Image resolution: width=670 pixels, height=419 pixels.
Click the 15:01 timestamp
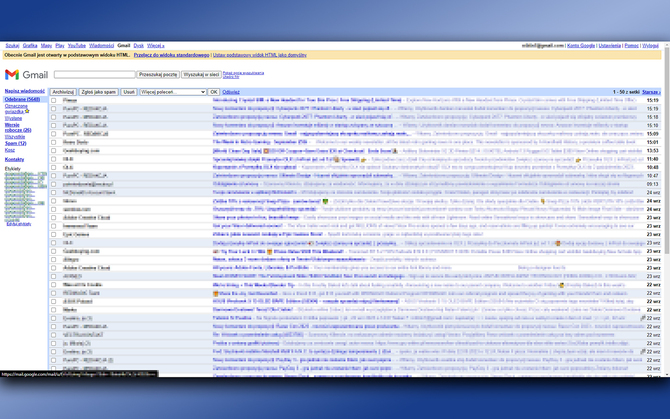pos(652,142)
